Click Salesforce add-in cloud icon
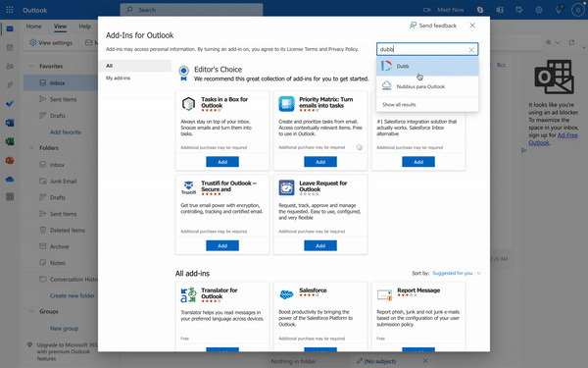588x368 pixels. pyautogui.click(x=286, y=294)
